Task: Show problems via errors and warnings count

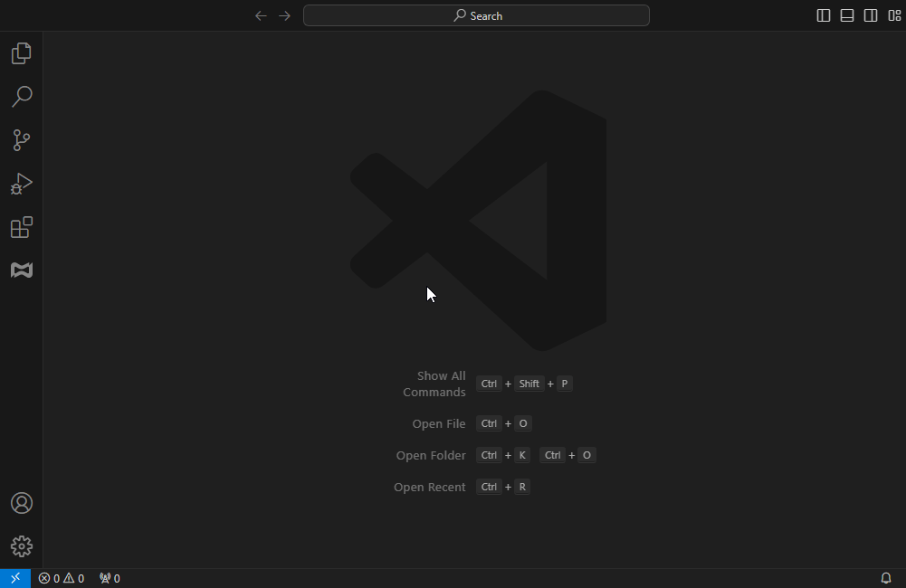Action: (x=62, y=578)
